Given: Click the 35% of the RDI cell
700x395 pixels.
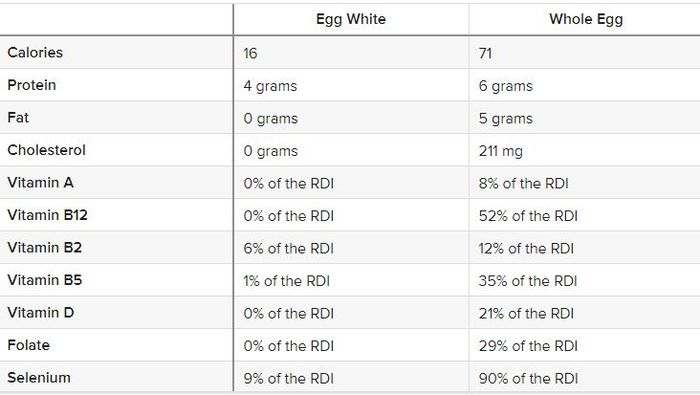Looking at the screenshot, I should pyautogui.click(x=528, y=281).
